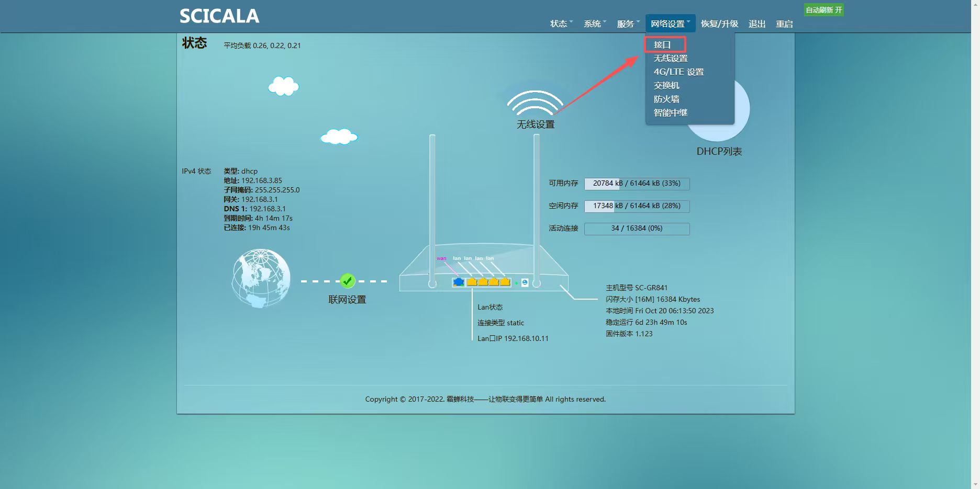Viewport: 980px width, 489px height.
Task: Toggle the 自动刷新 auto-refresh button
Action: pos(823,10)
